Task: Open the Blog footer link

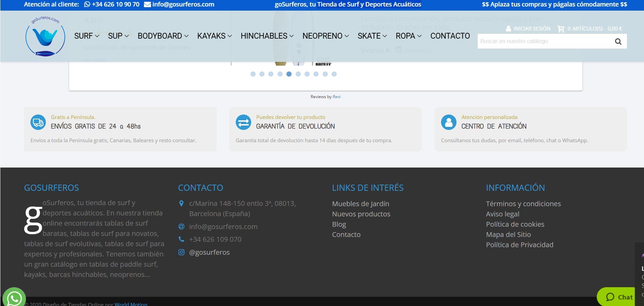Action: [x=339, y=224]
